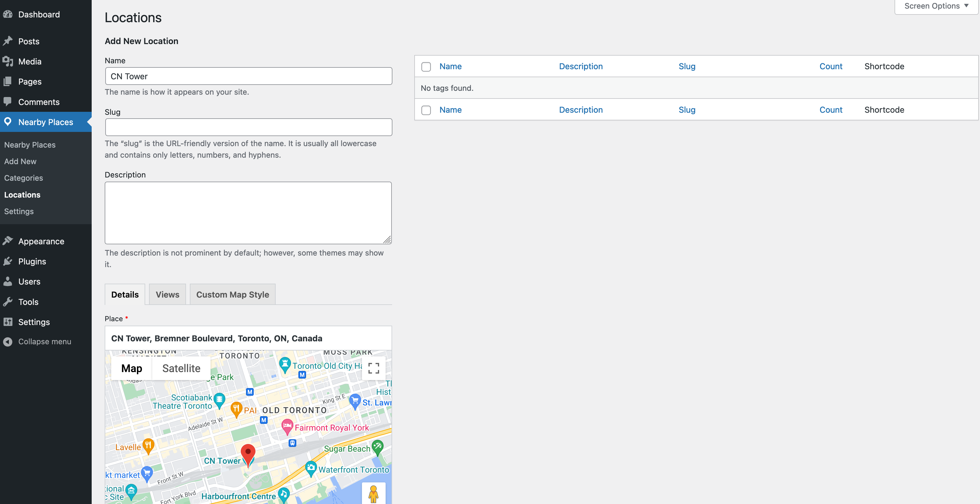Viewport: 980px width, 504px height.
Task: Sort by Description in table header
Action: pyautogui.click(x=580, y=66)
